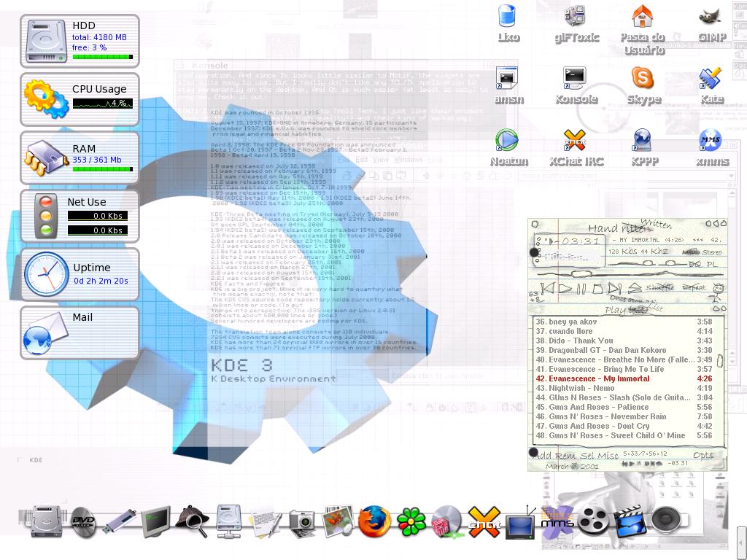
Task: Select track 43. Nightwish - Nemo
Action: click(624, 388)
